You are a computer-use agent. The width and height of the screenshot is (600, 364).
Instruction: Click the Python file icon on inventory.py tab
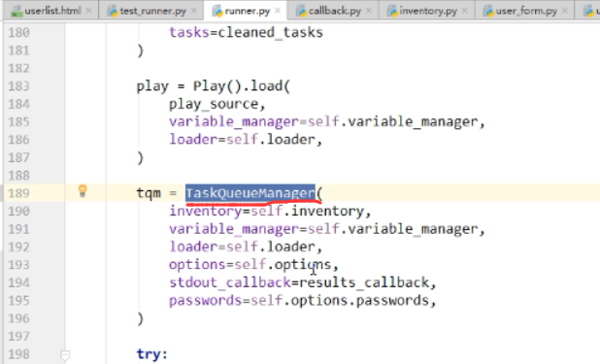click(392, 11)
